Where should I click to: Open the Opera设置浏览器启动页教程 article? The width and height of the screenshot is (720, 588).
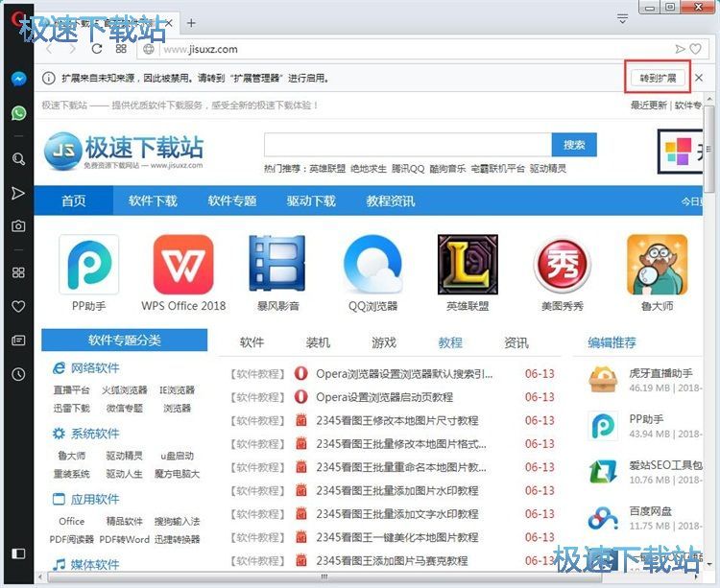pyautogui.click(x=384, y=397)
